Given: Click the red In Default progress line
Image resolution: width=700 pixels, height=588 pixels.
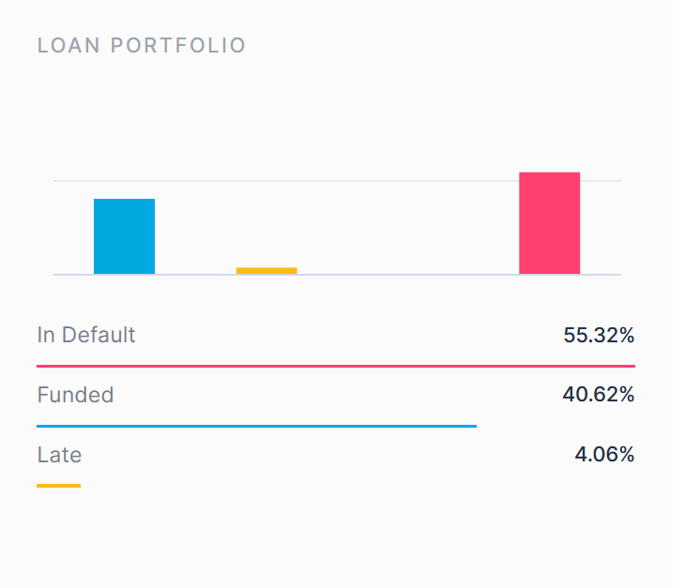Looking at the screenshot, I should [336, 366].
